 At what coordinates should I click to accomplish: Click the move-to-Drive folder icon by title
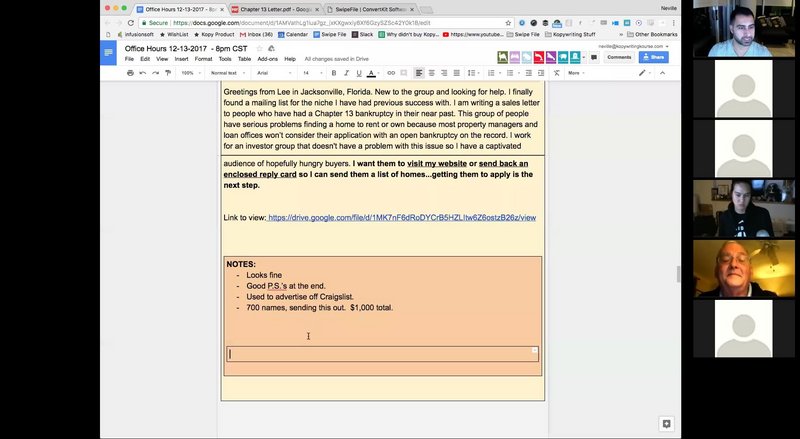pos(271,48)
